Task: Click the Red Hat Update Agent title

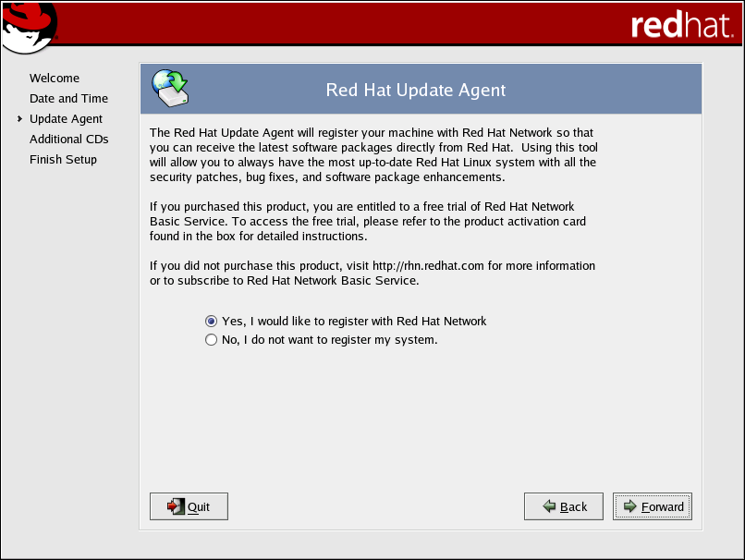Action: (416, 91)
